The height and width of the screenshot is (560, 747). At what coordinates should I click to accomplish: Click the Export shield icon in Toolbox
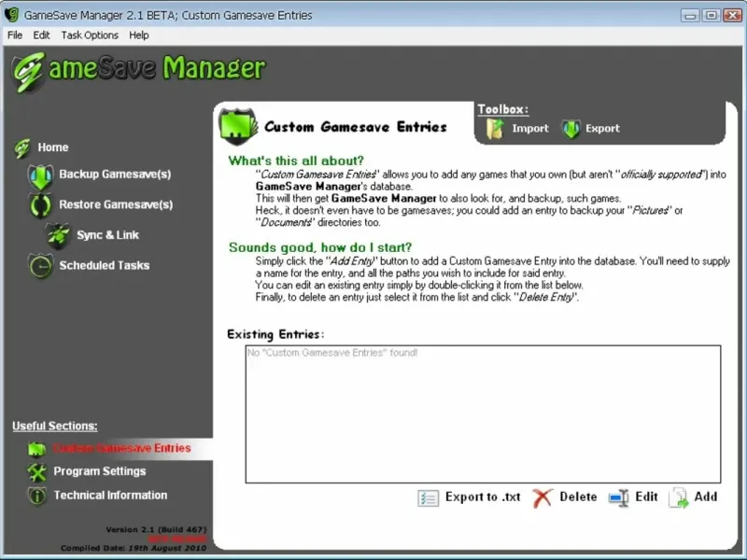click(x=571, y=129)
